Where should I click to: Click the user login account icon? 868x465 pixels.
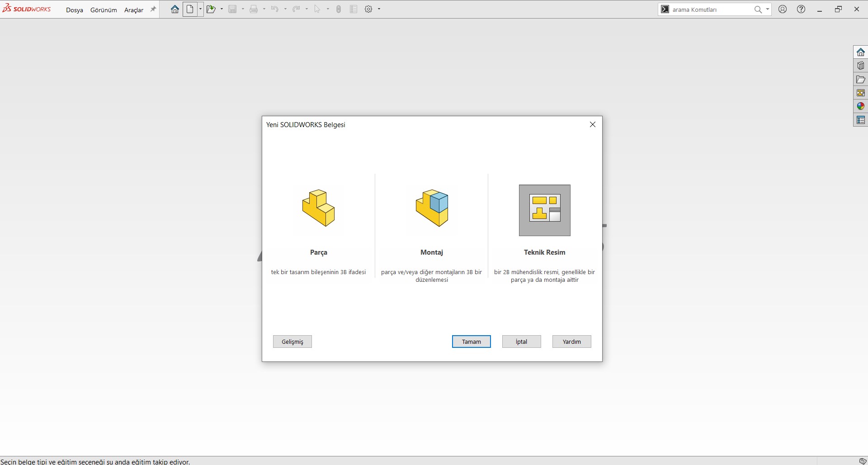[783, 9]
